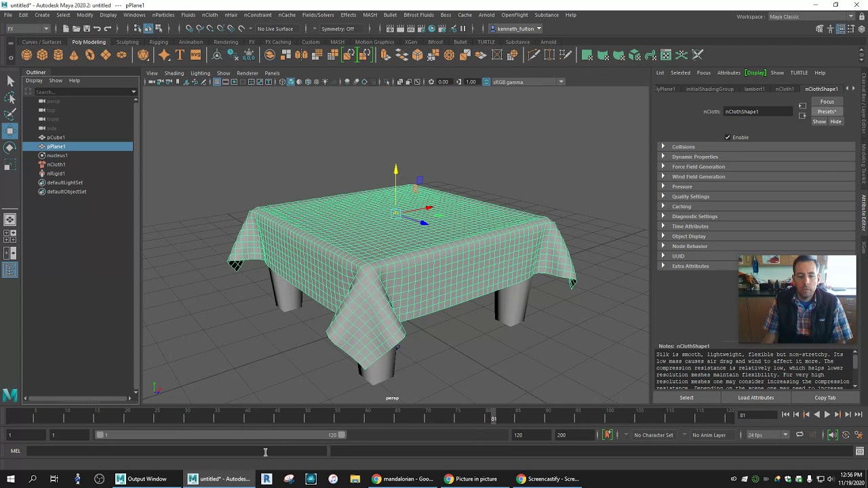Open the File Explorer taskbar icon

tap(355, 479)
